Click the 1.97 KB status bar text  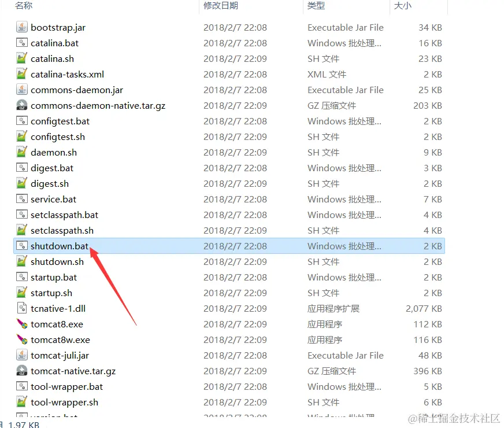(24, 425)
